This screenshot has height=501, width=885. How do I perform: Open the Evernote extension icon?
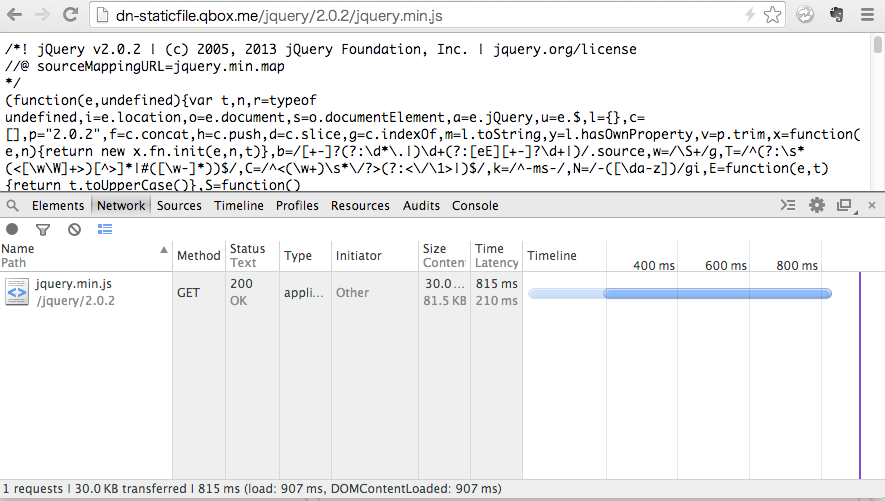click(x=836, y=15)
